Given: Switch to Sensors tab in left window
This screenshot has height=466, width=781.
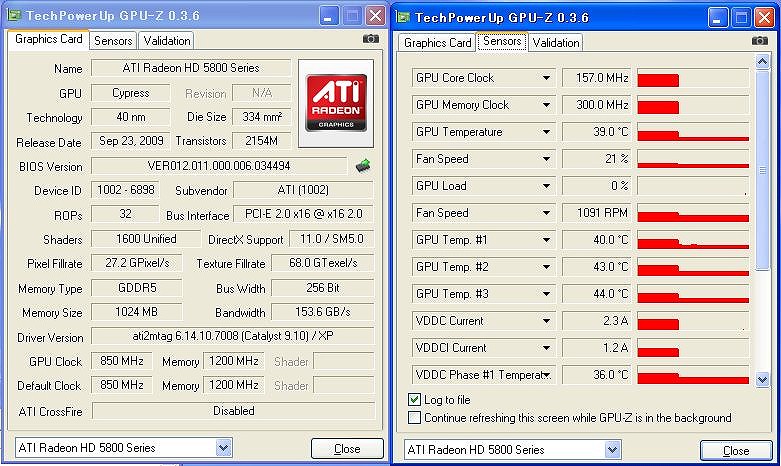Looking at the screenshot, I should tap(113, 41).
